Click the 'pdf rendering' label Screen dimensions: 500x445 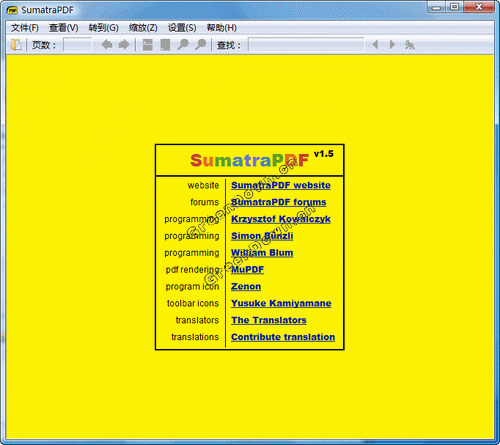[x=193, y=270]
